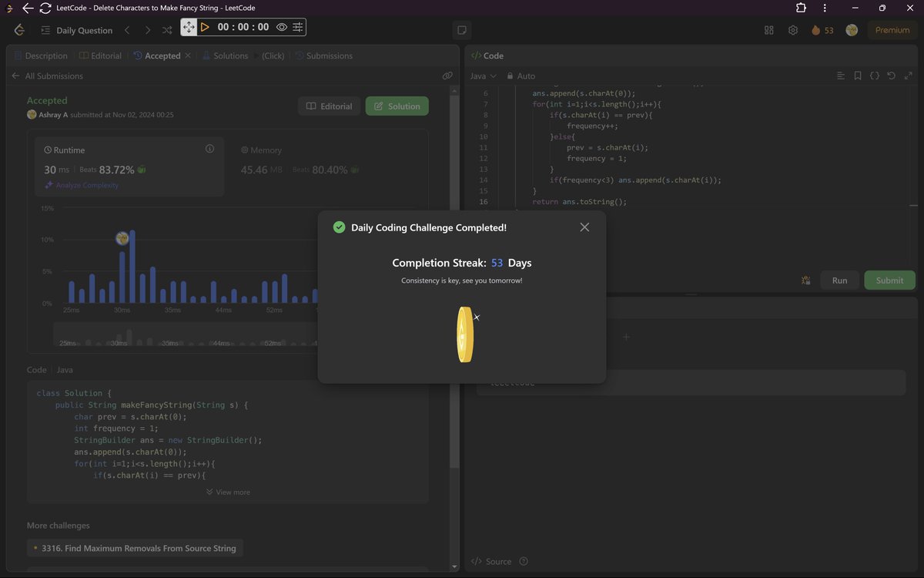The image size is (924, 578).
Task: Click the Runtime info icon
Action: (209, 149)
